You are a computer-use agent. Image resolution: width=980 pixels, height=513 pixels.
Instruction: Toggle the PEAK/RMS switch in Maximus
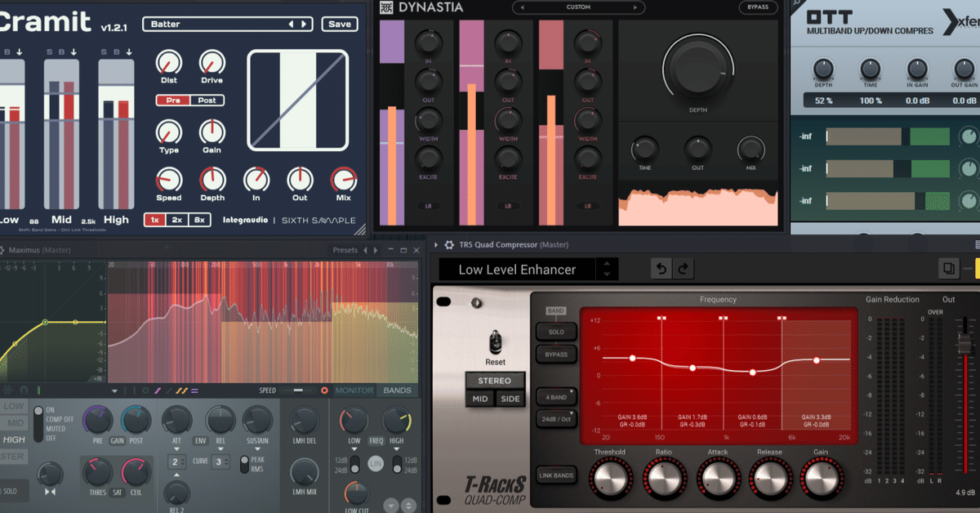click(x=244, y=463)
